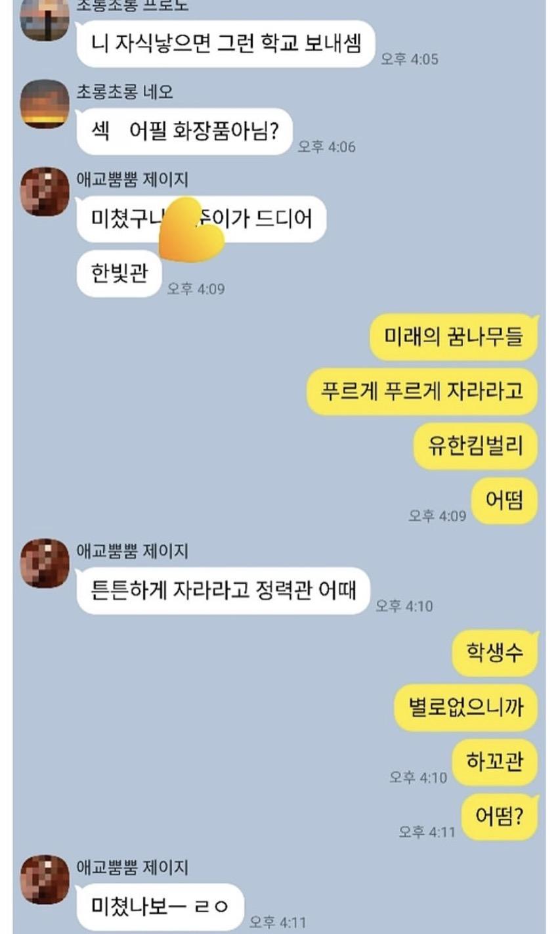This screenshot has height=934, width=560.
Task: Select the 애교뿜뿜 제이지 name above 미쳤구나
Action: point(133,179)
